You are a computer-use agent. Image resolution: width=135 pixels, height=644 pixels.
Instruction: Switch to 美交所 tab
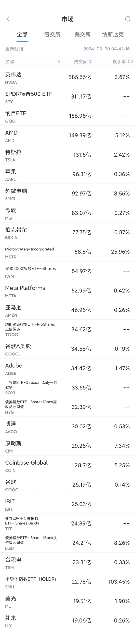(x=82, y=34)
